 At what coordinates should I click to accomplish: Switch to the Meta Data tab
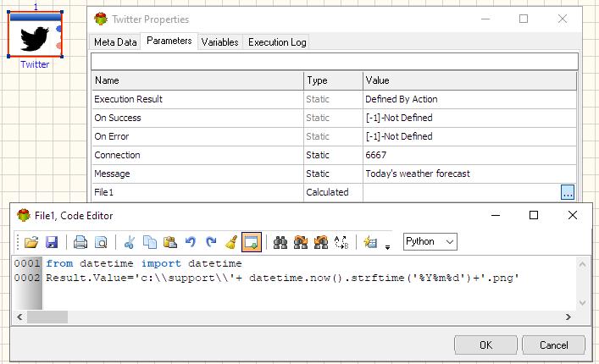(x=115, y=42)
